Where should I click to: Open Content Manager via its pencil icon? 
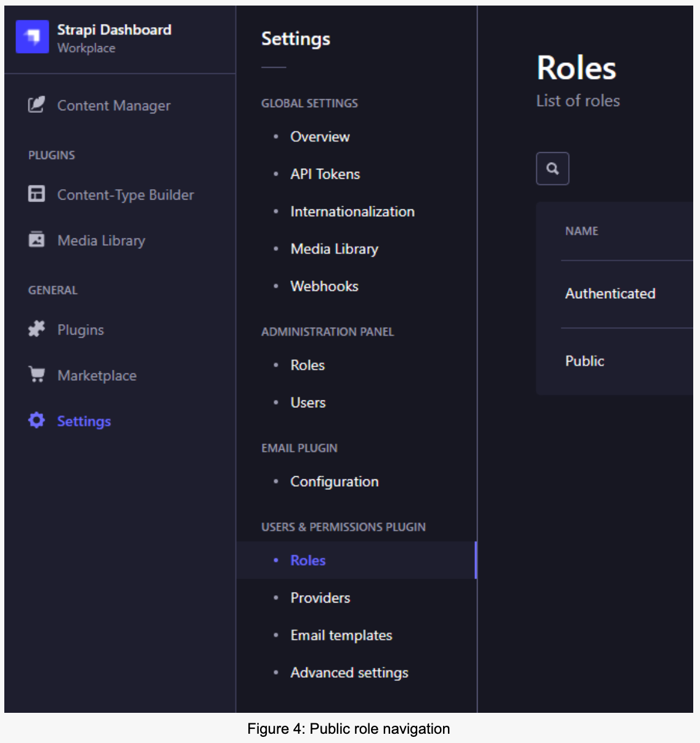pos(36,105)
